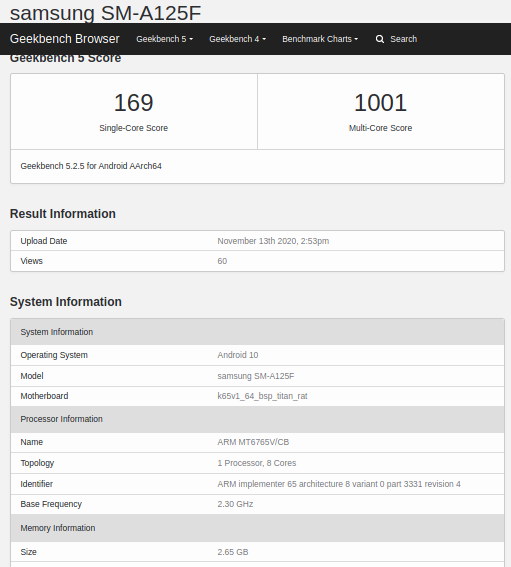Click the Base Frequency value 2.30 GHz
Viewport: 511px width, 567px height.
[235, 504]
